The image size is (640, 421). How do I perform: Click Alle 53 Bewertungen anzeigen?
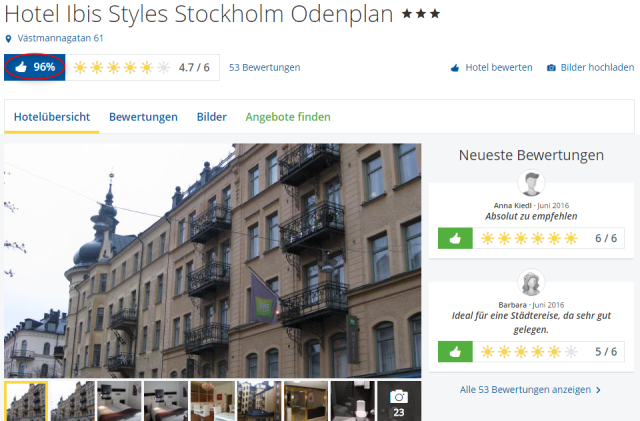525,390
